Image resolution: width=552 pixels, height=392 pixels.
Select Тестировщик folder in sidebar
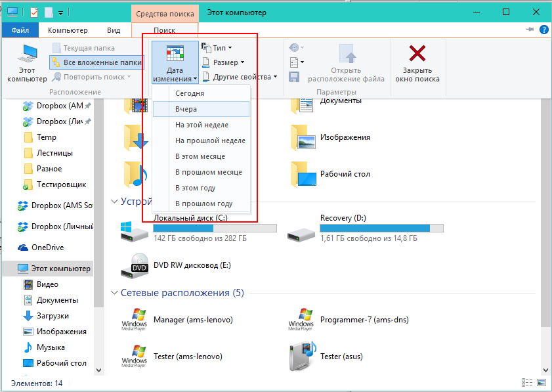click(55, 185)
